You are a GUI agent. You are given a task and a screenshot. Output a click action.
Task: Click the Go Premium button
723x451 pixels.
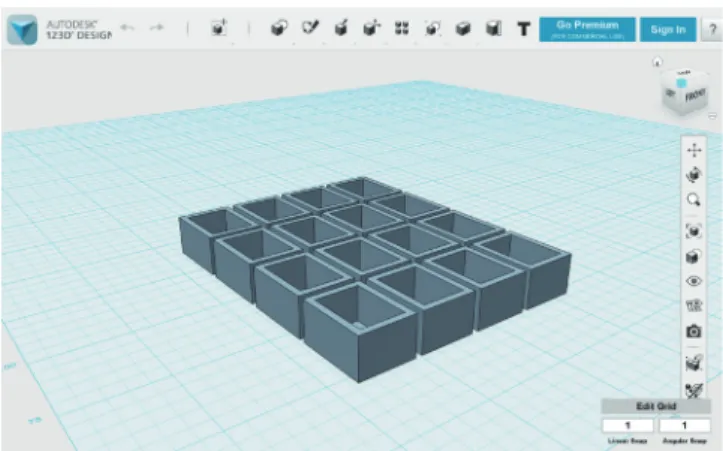tap(587, 30)
